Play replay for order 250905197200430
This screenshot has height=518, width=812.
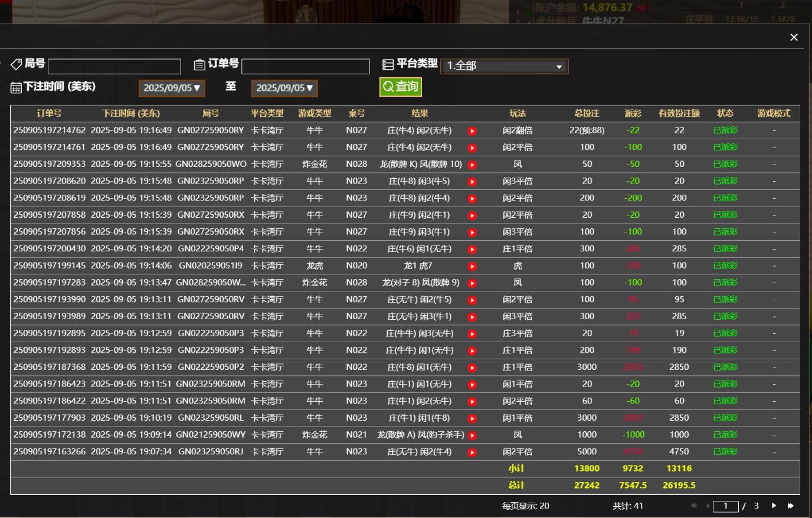(472, 249)
